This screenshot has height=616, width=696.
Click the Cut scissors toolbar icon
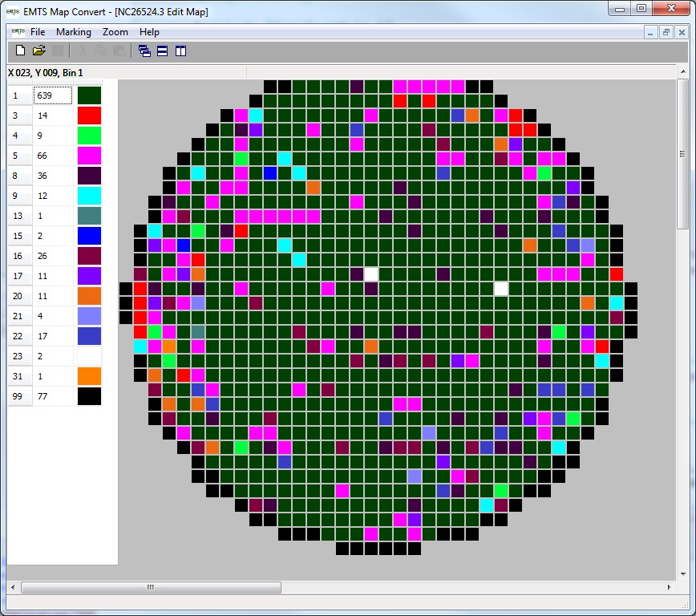point(83,51)
